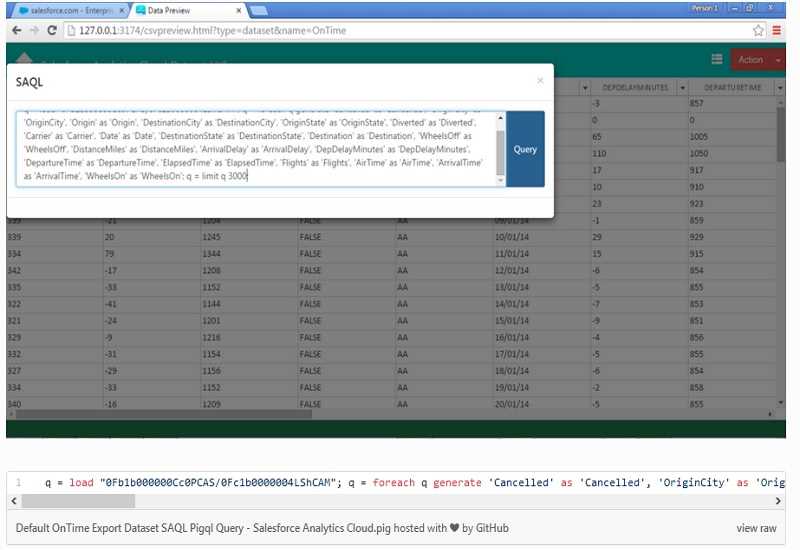The width and height of the screenshot is (800, 550).
Task: Select the cell with value 1245
Action: point(249,237)
